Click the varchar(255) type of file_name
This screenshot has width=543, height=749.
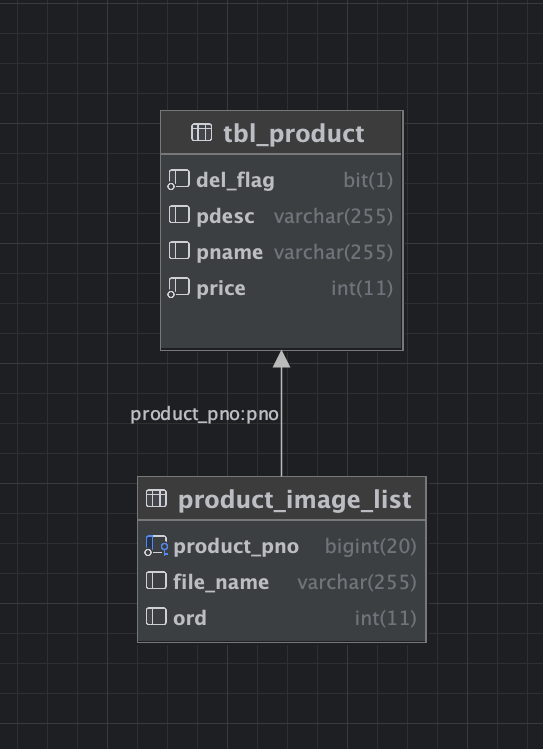tap(357, 583)
